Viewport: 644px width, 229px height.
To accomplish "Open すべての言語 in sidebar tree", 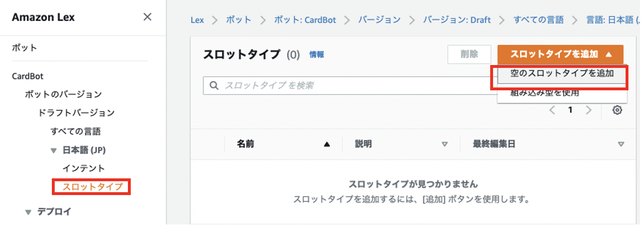I will (x=75, y=131).
